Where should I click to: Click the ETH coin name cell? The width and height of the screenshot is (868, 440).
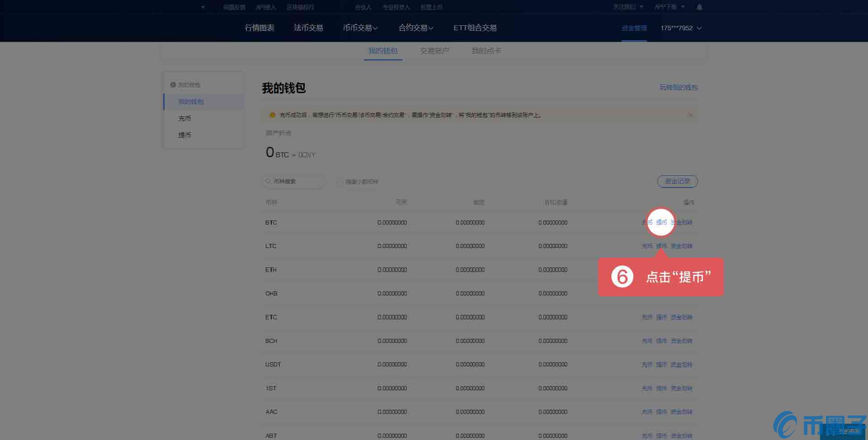pyautogui.click(x=271, y=270)
